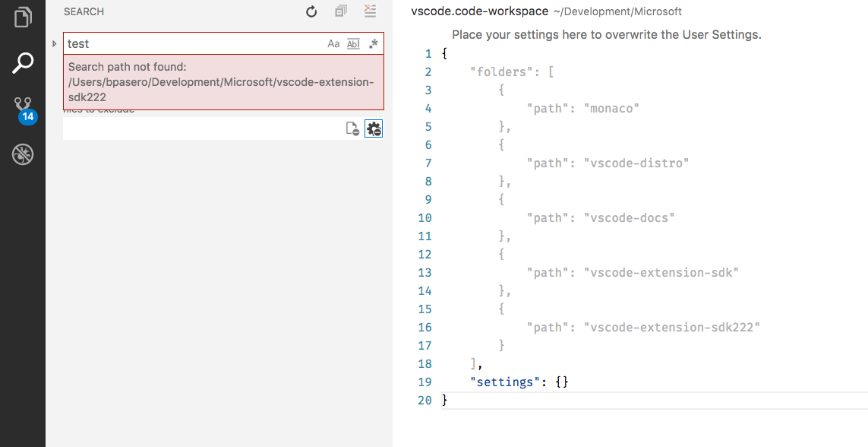Clear search results icon

(370, 11)
